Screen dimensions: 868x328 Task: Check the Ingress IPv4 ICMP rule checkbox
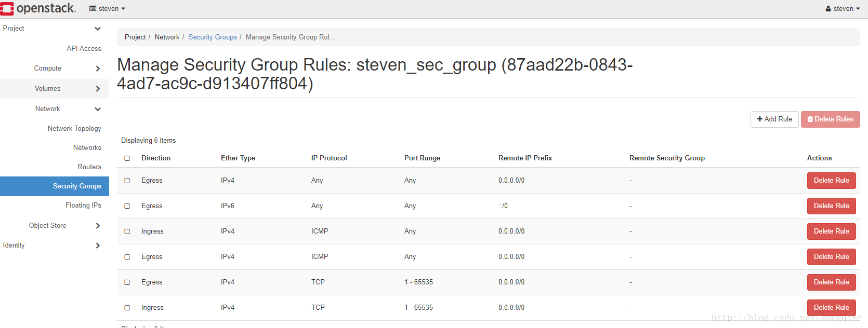pyautogui.click(x=127, y=231)
